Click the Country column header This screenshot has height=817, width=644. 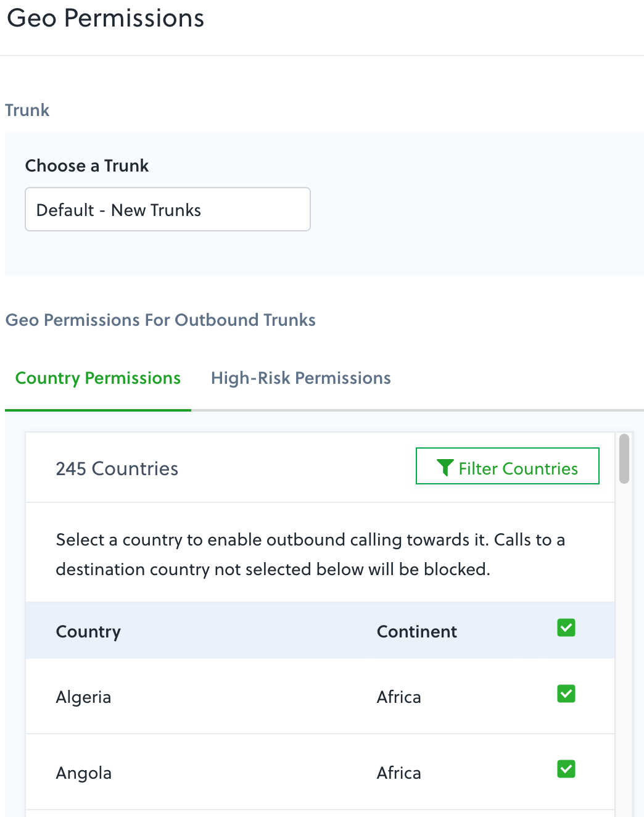(x=88, y=631)
